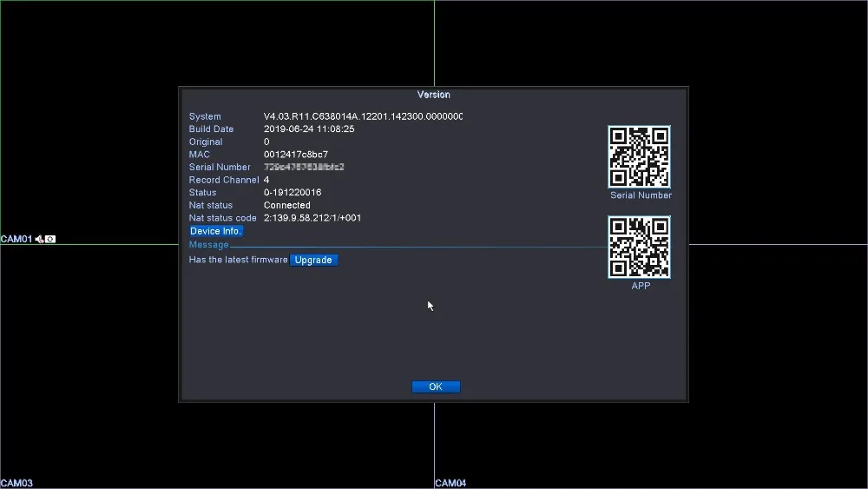Click the APP QR code
This screenshot has width=868, height=489.
(639, 248)
